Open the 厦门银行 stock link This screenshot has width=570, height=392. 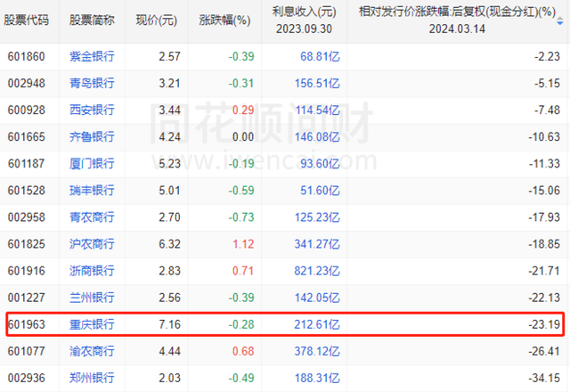click(92, 164)
